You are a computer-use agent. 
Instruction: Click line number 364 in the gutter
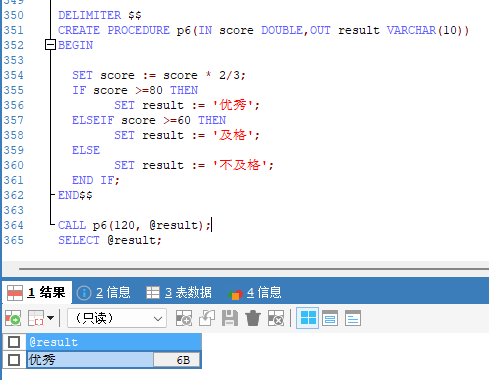click(14, 225)
